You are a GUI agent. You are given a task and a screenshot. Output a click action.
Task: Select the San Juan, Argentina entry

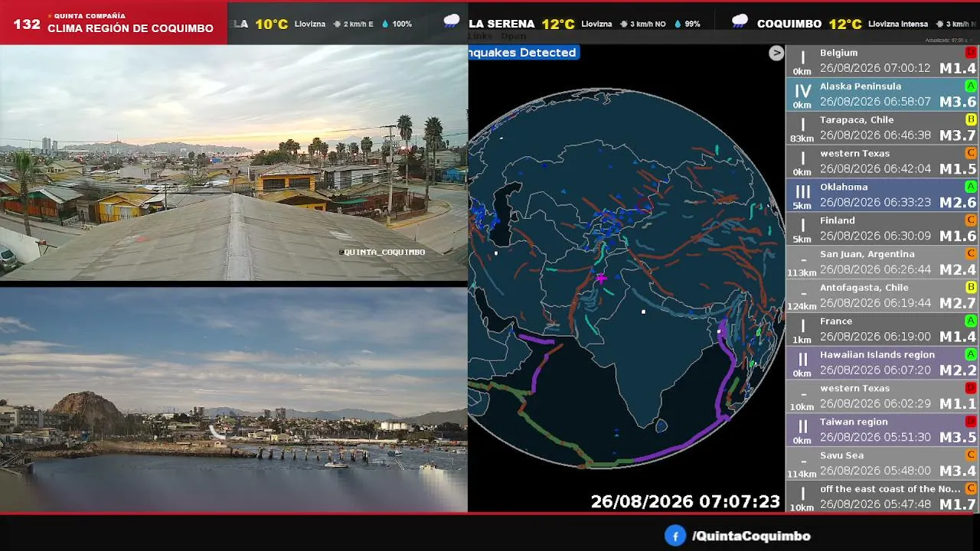click(883, 262)
